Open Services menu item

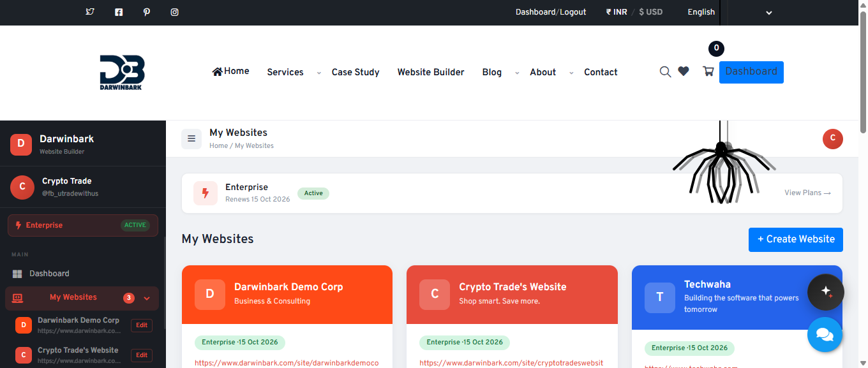[x=285, y=72]
